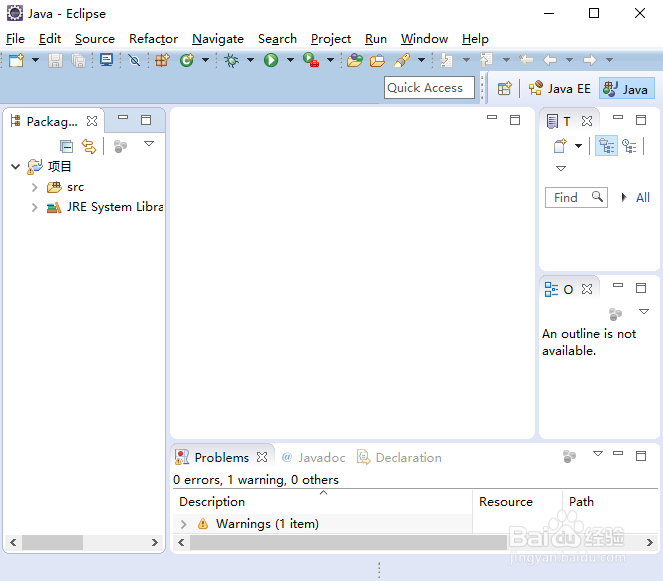Click the Quick Access field

pyautogui.click(x=429, y=88)
